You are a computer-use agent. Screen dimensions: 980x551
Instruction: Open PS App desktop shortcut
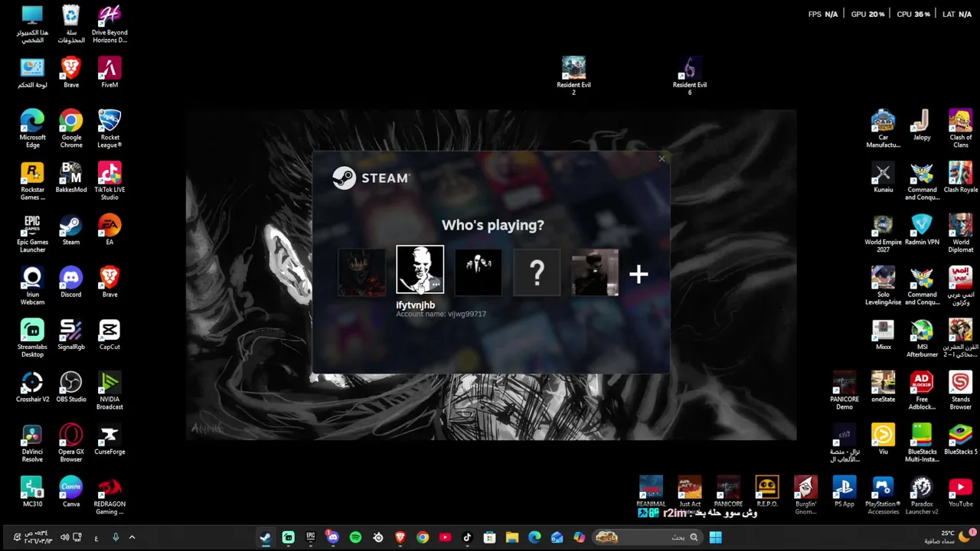click(844, 491)
